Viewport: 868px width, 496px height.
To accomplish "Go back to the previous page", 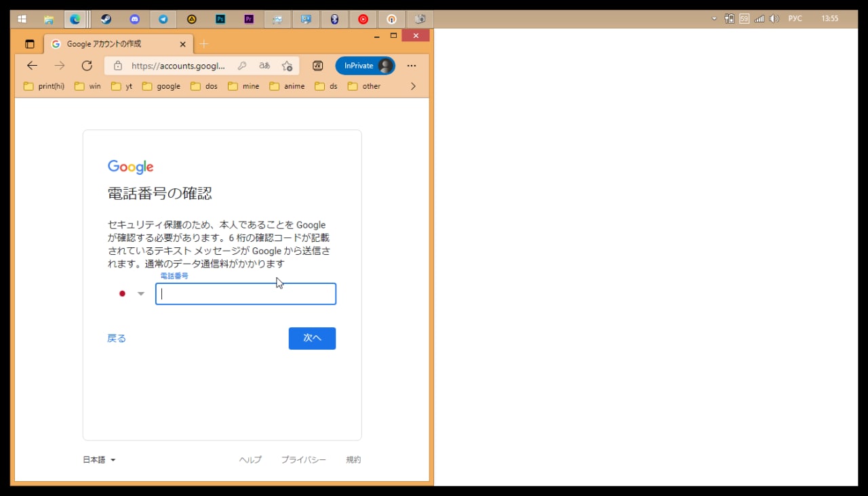I will (32, 66).
